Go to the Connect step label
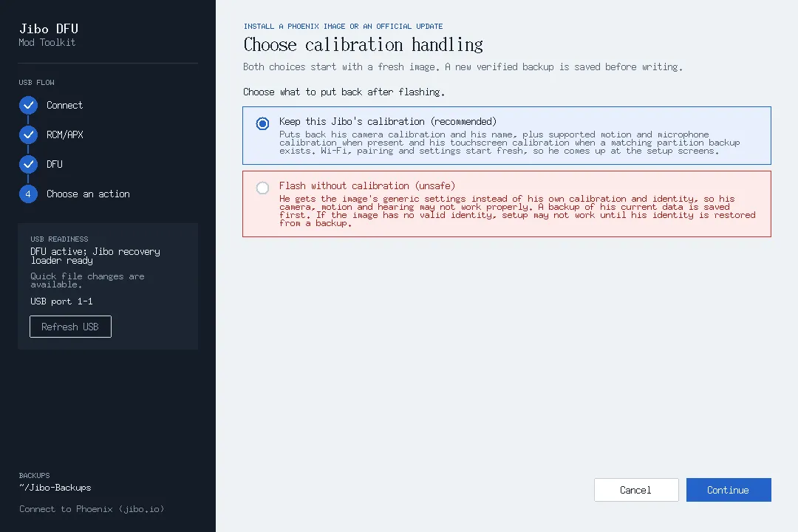Viewport: 798px width, 532px height. [64, 106]
